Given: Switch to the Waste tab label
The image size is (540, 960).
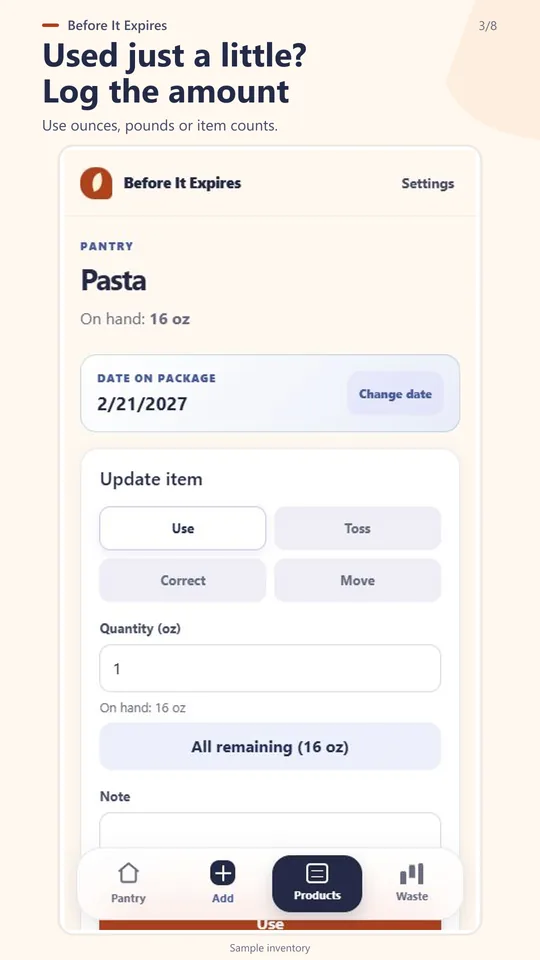Looking at the screenshot, I should (x=411, y=896).
